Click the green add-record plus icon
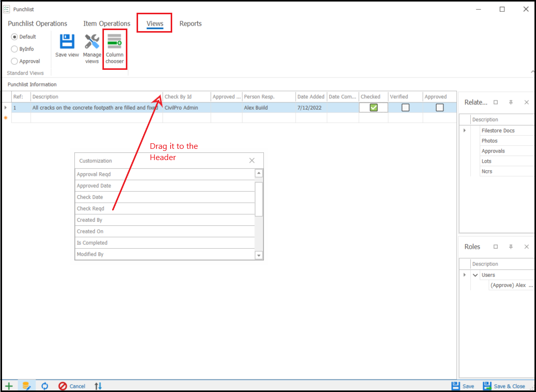 (9, 386)
